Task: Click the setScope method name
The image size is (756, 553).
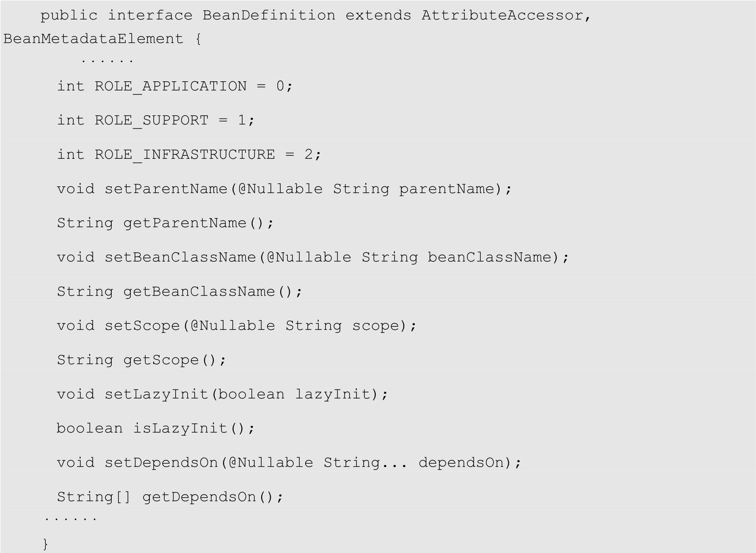Action: pos(142,326)
